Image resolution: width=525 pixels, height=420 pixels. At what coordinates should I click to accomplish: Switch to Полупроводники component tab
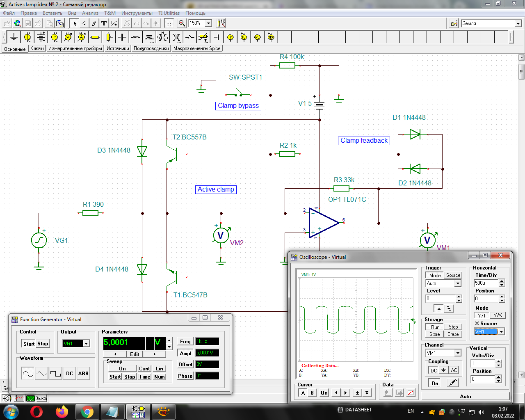coord(151,48)
